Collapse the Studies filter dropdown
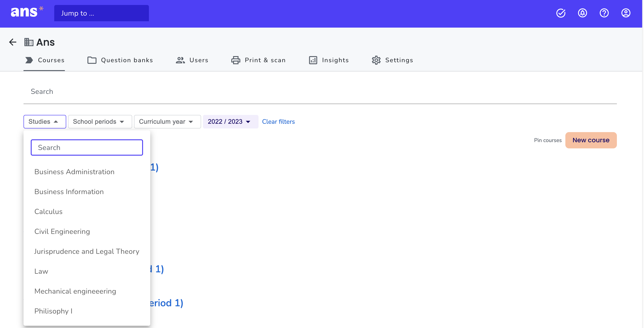 [x=45, y=122]
